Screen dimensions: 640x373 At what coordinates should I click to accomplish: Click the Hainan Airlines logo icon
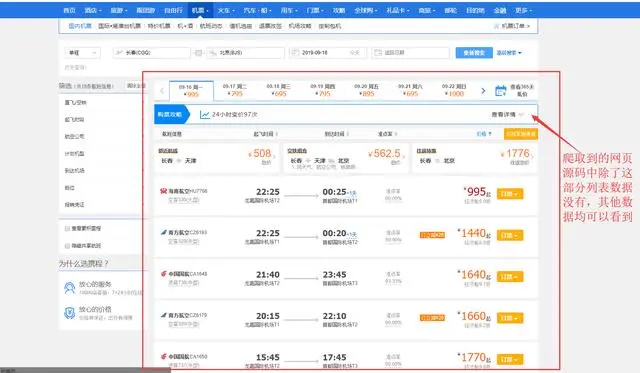164,191
